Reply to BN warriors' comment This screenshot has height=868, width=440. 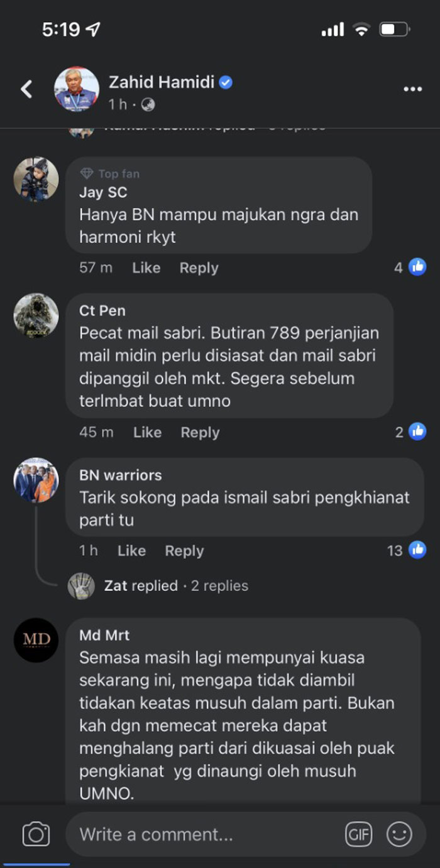click(184, 551)
